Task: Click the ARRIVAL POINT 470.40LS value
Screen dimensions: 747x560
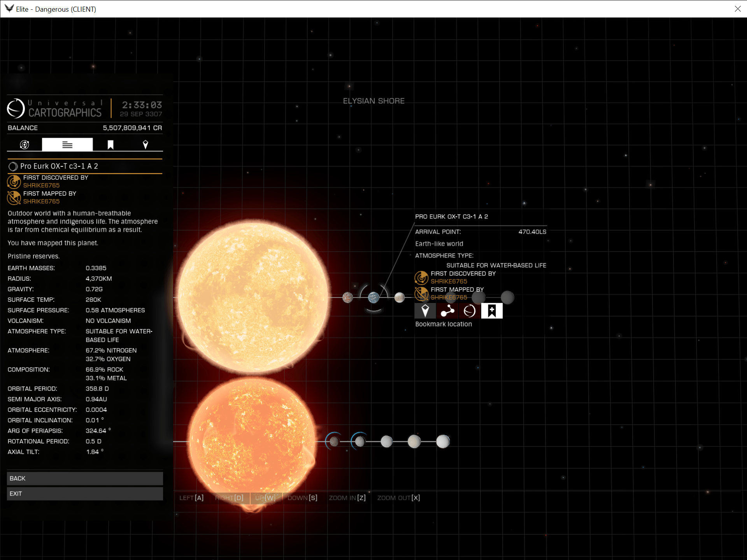Action: point(532,232)
